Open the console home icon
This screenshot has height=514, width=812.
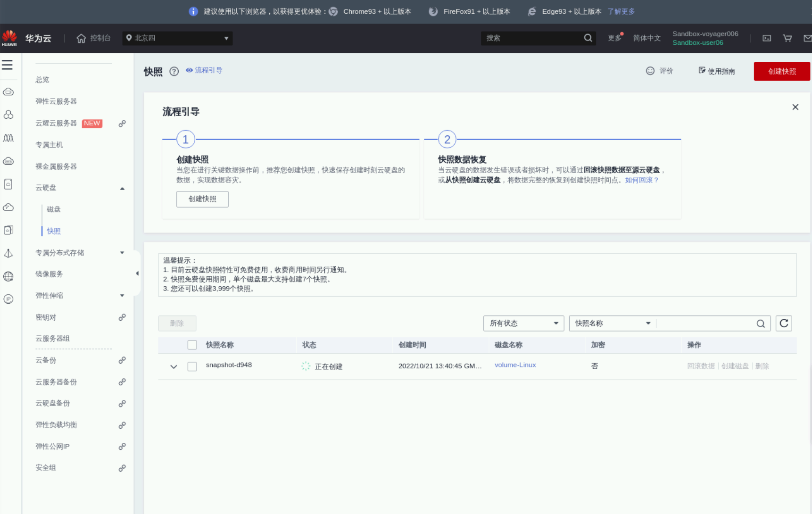[81, 38]
